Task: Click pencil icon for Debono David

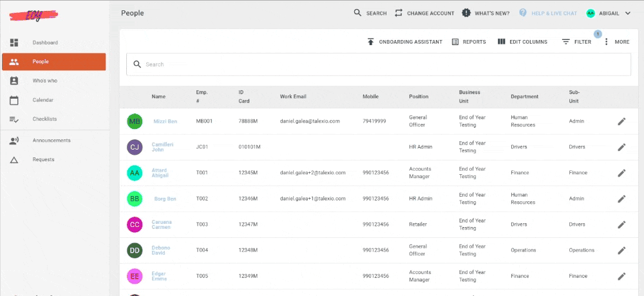Action: point(621,250)
